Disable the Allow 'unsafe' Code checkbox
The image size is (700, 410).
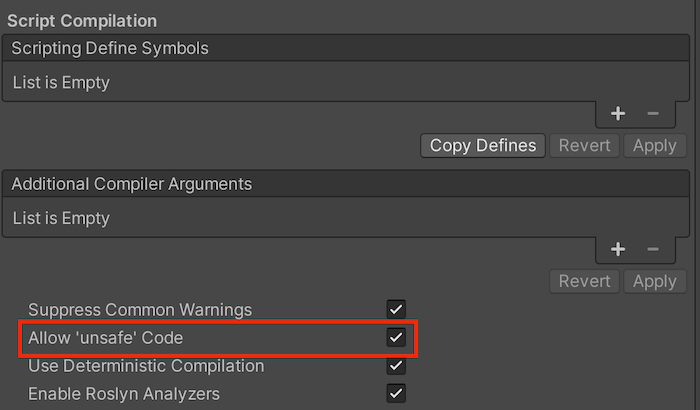(396, 338)
